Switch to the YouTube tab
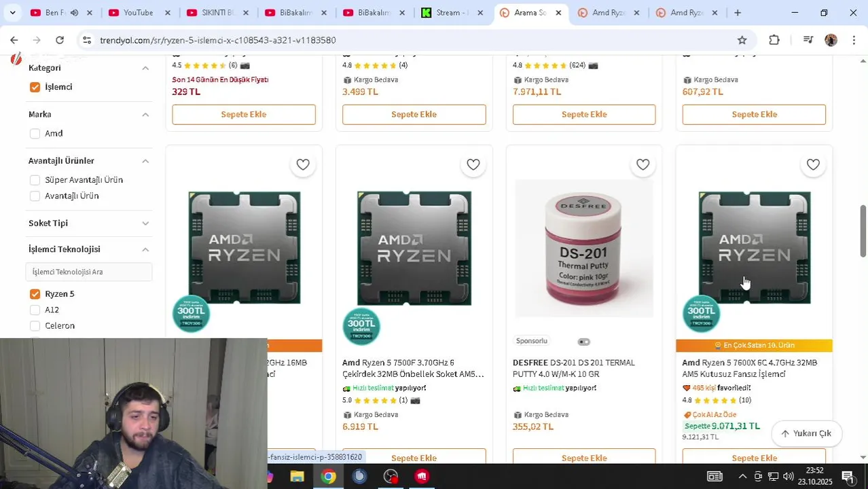Image resolution: width=868 pixels, height=489 pixels. (137, 12)
